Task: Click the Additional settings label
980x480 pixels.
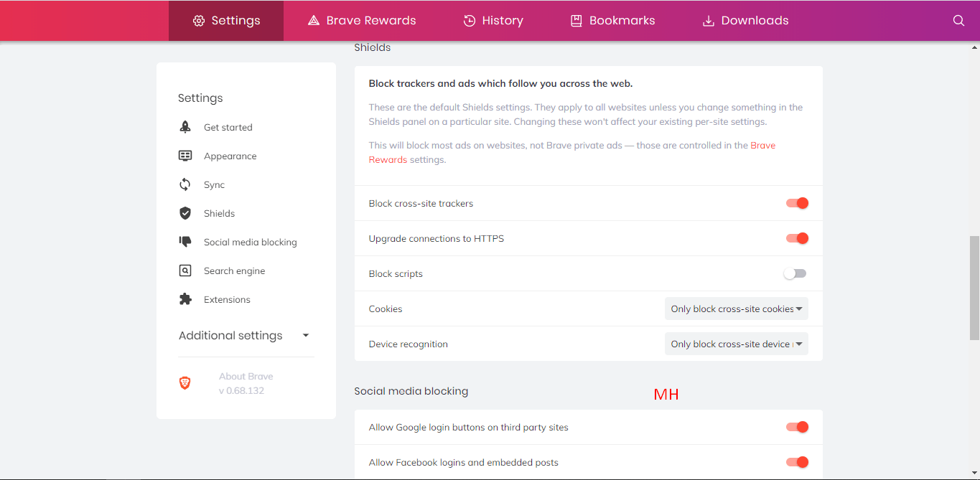Action: coord(230,335)
